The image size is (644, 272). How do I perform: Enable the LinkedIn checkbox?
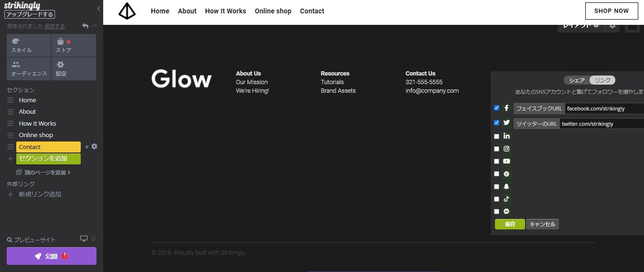[x=496, y=136]
